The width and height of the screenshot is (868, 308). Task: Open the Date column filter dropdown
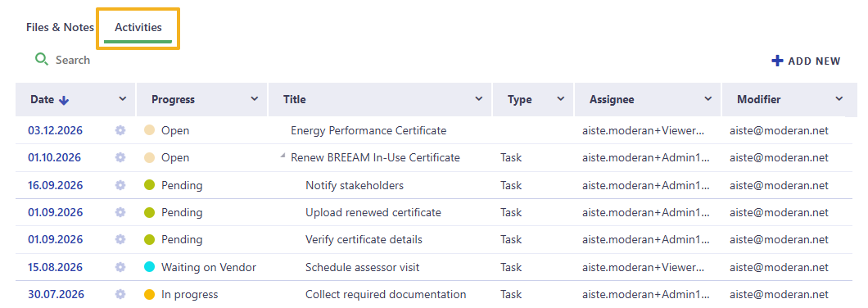point(123,99)
